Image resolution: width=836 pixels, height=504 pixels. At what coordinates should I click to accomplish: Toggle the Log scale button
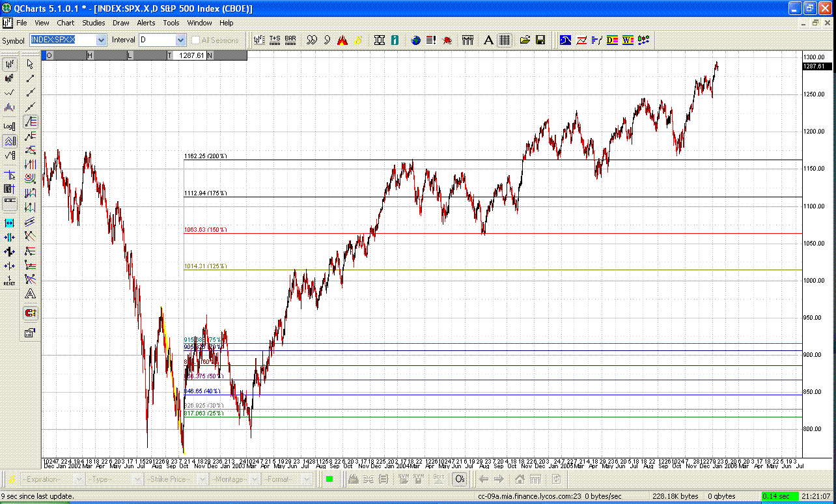[10, 126]
